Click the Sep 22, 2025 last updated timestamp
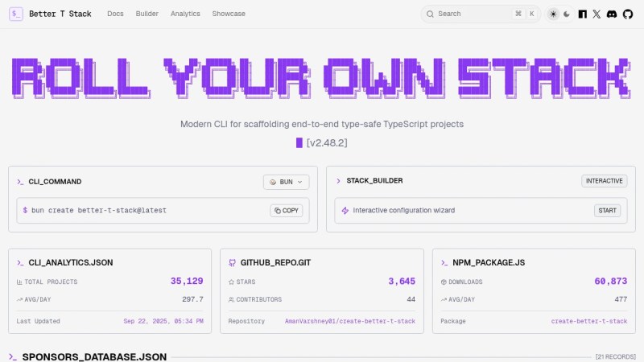 pos(163,321)
